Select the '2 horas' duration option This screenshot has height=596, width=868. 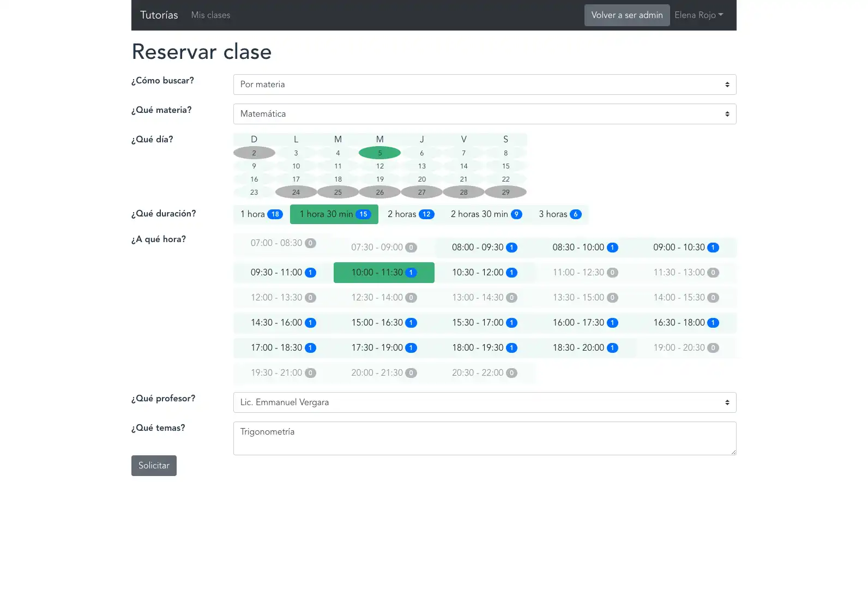[x=411, y=214]
